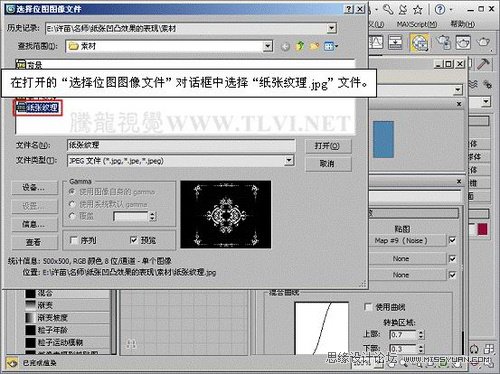Viewport: 500px width, 374px height.
Task: Click the satellite-dish communication icon
Action: [x=403, y=9]
